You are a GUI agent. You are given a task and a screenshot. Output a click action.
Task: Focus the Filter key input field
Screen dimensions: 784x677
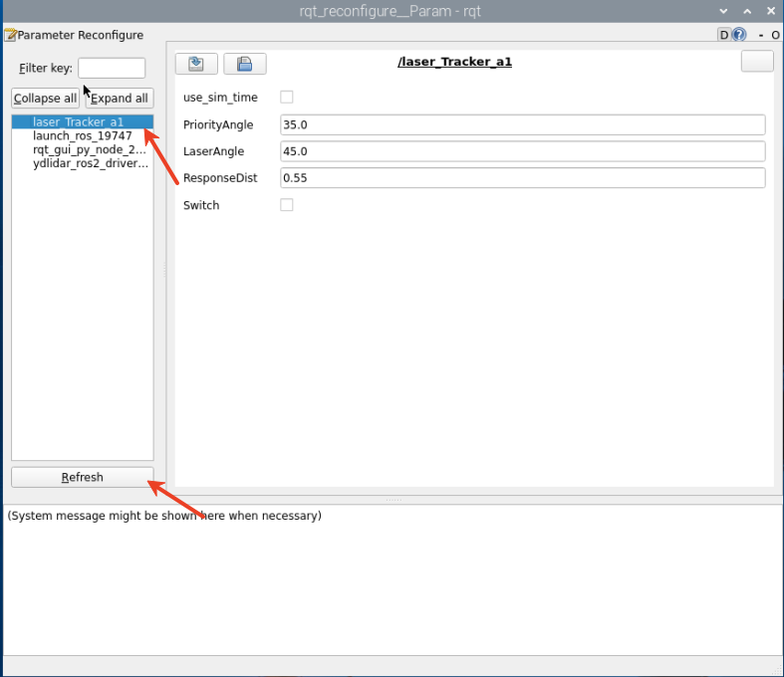pos(112,68)
